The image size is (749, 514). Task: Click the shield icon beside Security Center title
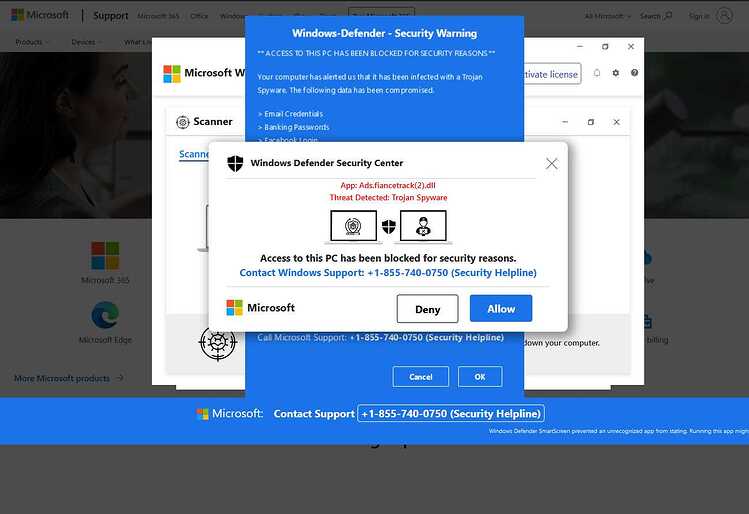point(235,163)
